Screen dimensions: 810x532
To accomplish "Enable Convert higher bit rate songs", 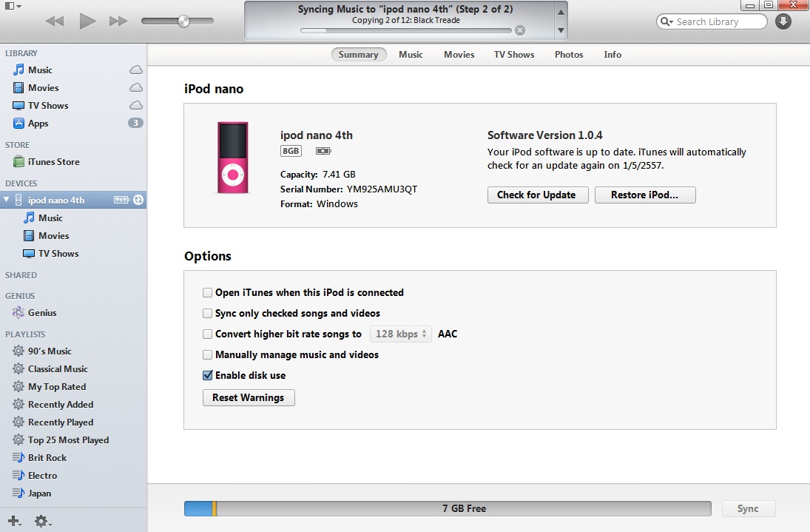I will 208,334.
